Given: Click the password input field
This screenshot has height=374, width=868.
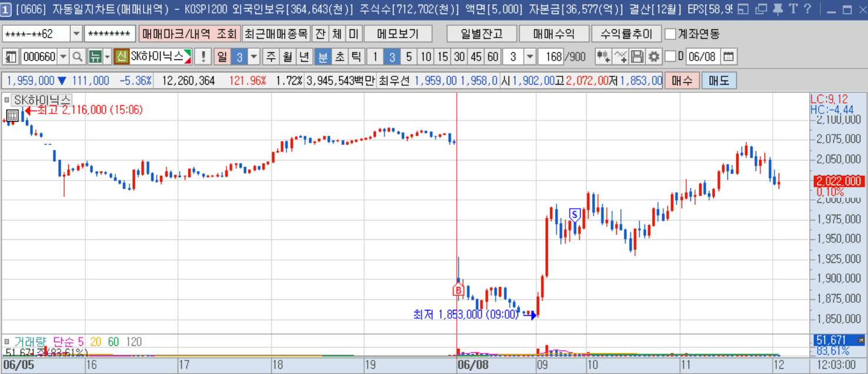Looking at the screenshot, I should tap(110, 34).
